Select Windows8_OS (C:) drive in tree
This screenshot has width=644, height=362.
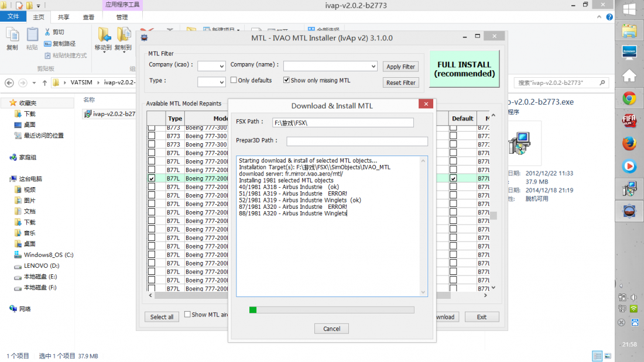43,255
